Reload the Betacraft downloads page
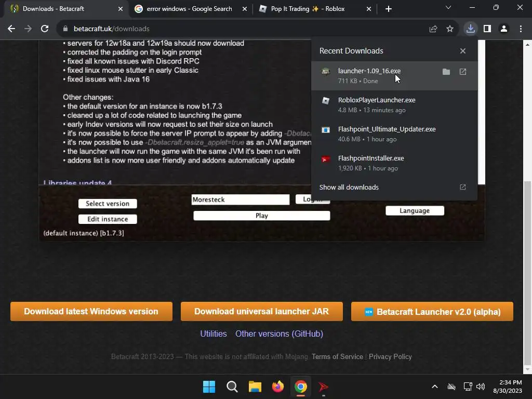This screenshot has width=532, height=399. point(45,29)
